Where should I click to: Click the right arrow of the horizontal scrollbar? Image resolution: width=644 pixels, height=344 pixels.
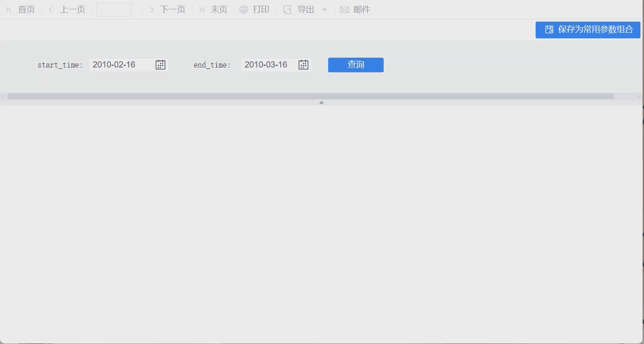tap(640, 96)
